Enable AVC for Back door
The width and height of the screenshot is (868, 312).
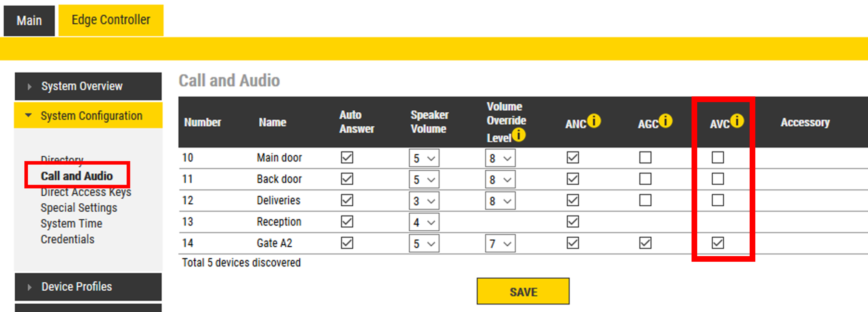(717, 179)
